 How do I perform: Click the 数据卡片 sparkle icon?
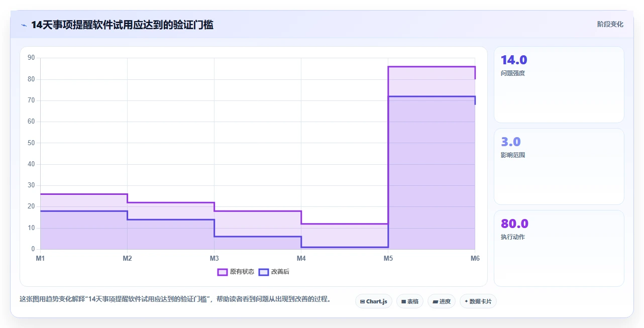point(466,302)
